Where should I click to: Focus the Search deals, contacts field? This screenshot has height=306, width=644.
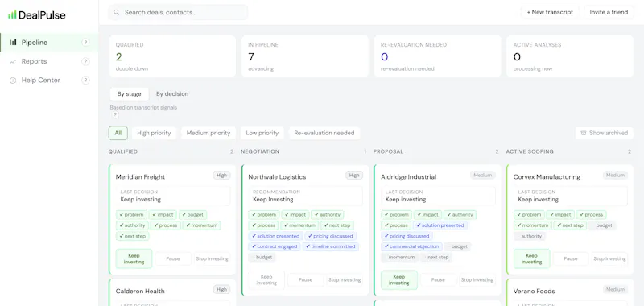(178, 12)
